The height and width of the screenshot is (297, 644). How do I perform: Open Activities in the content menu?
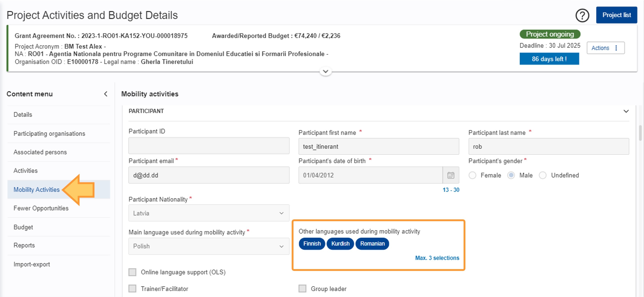59,170
